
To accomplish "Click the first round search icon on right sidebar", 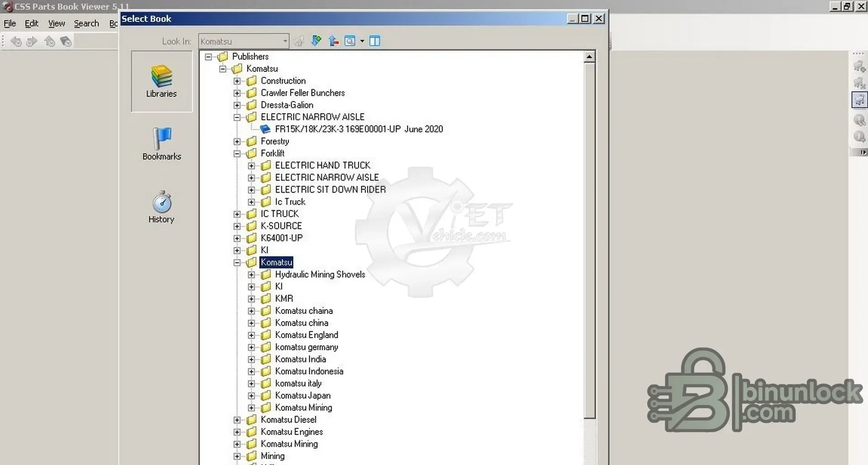I will tap(859, 120).
